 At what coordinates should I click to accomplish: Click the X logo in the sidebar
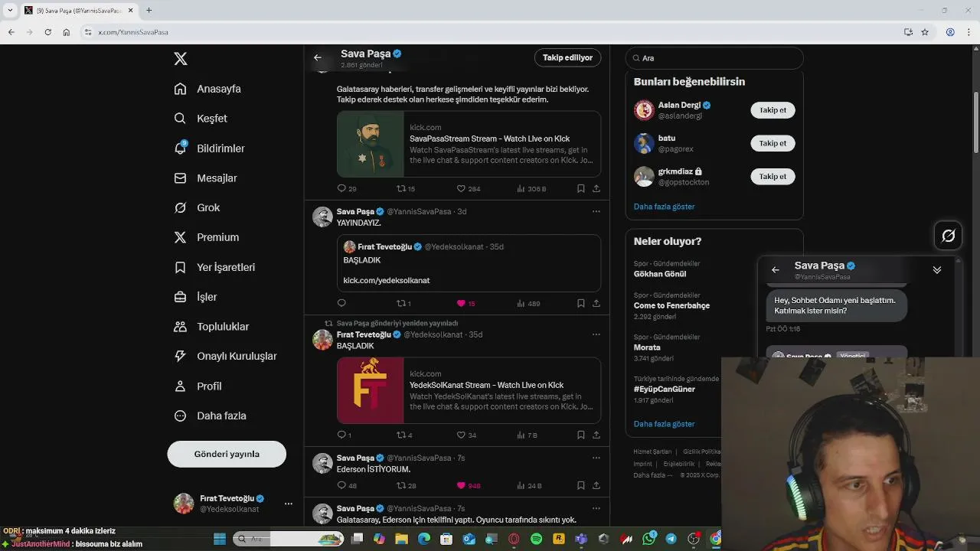(x=181, y=59)
